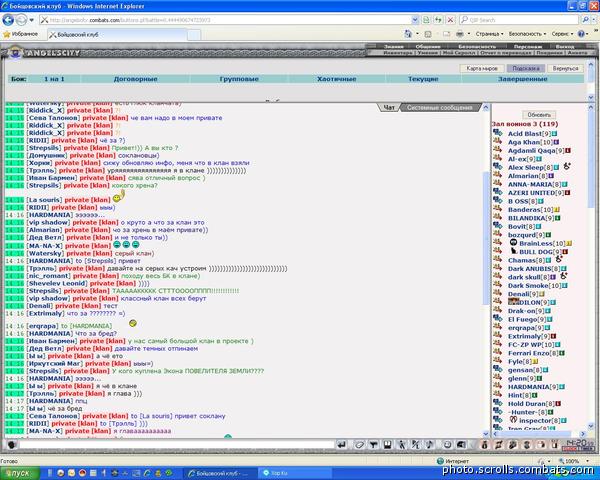600x480 pixels.
Task: Open the Договорные fights tab
Action: [135, 79]
